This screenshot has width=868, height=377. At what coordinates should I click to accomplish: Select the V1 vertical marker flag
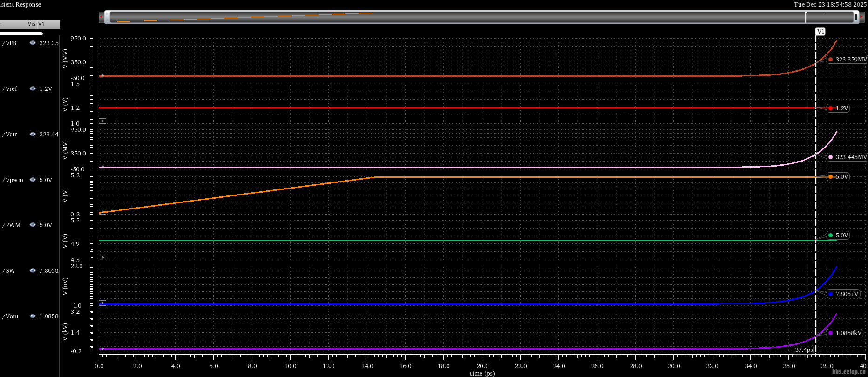pos(820,32)
